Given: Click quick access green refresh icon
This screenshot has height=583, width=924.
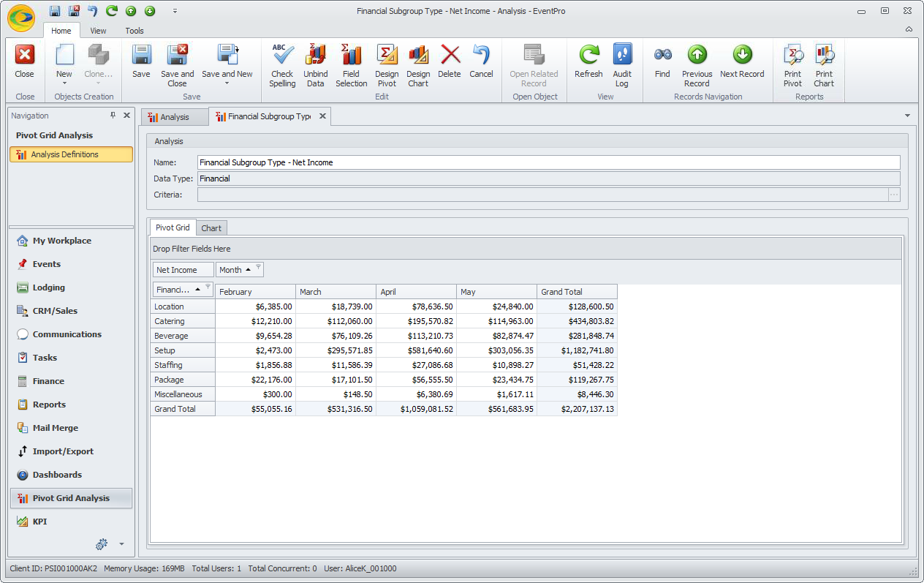Looking at the screenshot, I should point(112,11).
